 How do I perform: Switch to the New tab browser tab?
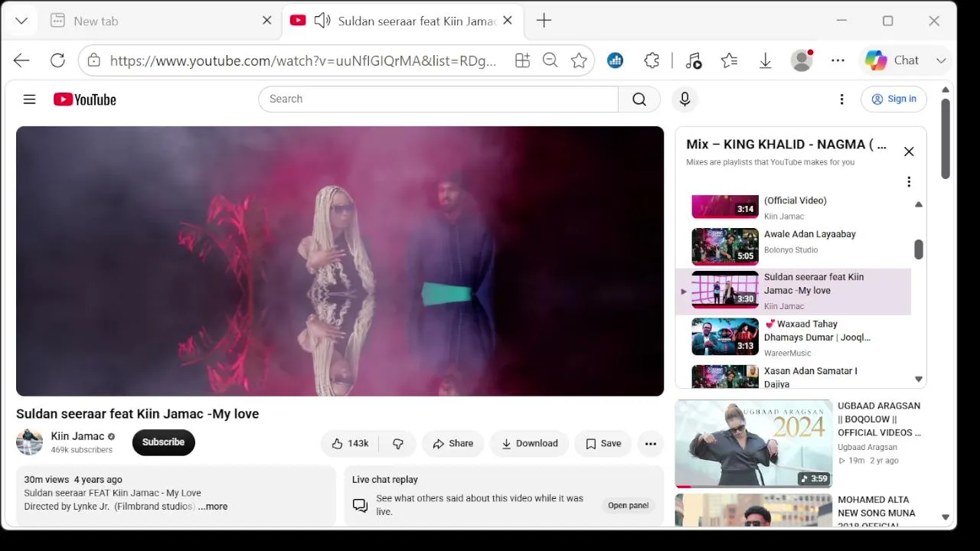[161, 21]
